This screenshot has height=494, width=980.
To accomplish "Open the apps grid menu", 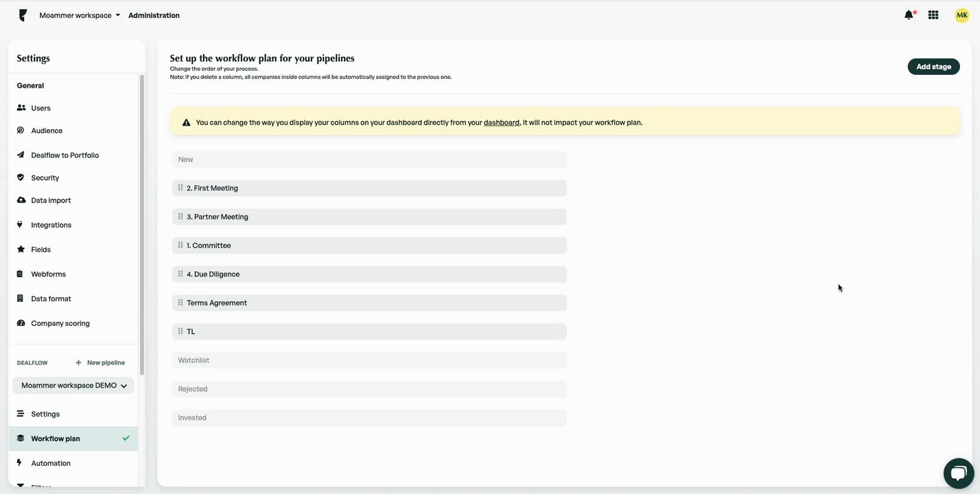I will [x=933, y=15].
